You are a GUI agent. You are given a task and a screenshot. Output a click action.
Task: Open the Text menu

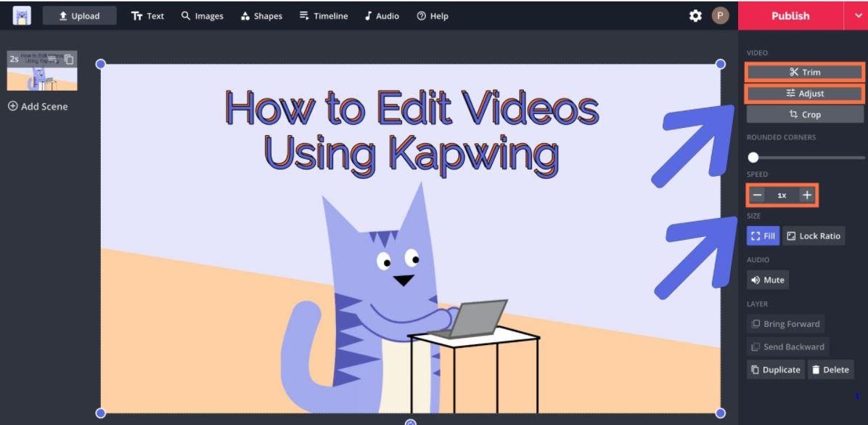147,16
